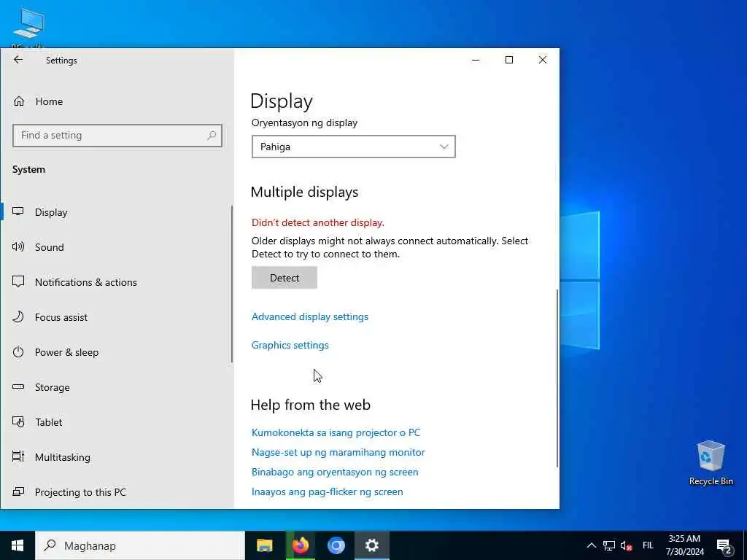Click the Display monitor icon in sidebar
This screenshot has width=747, height=560.
(x=18, y=211)
